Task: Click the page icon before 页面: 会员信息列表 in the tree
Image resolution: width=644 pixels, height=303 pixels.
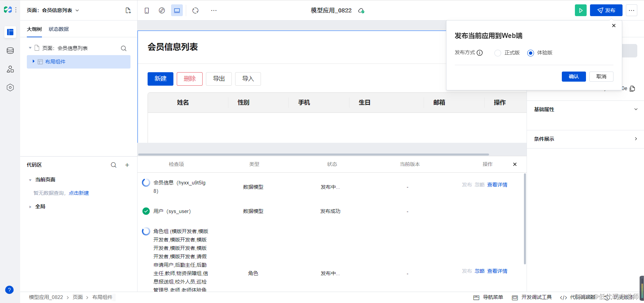Action: click(37, 48)
